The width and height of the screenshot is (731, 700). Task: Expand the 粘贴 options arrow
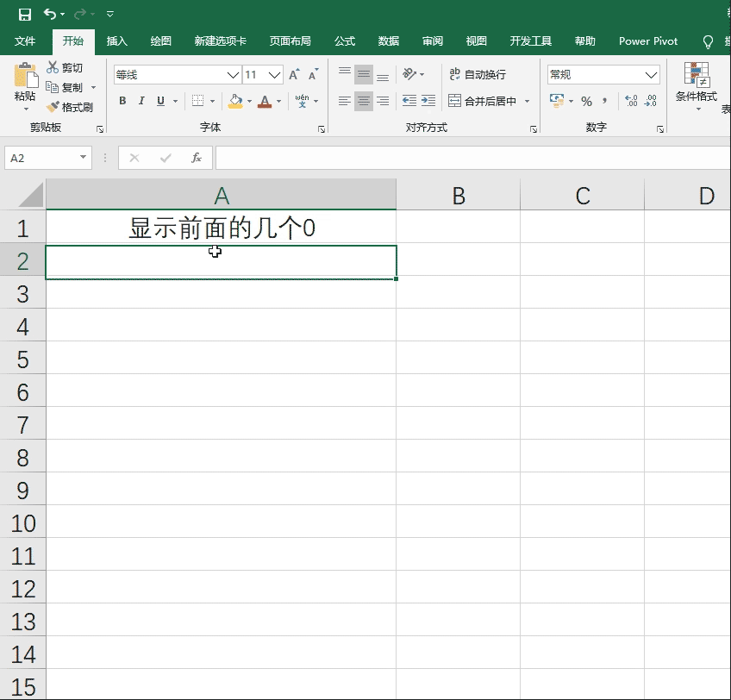[26, 109]
